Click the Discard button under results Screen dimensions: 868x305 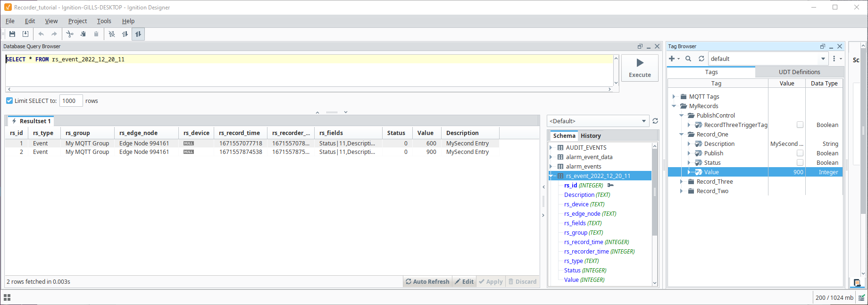pos(522,281)
